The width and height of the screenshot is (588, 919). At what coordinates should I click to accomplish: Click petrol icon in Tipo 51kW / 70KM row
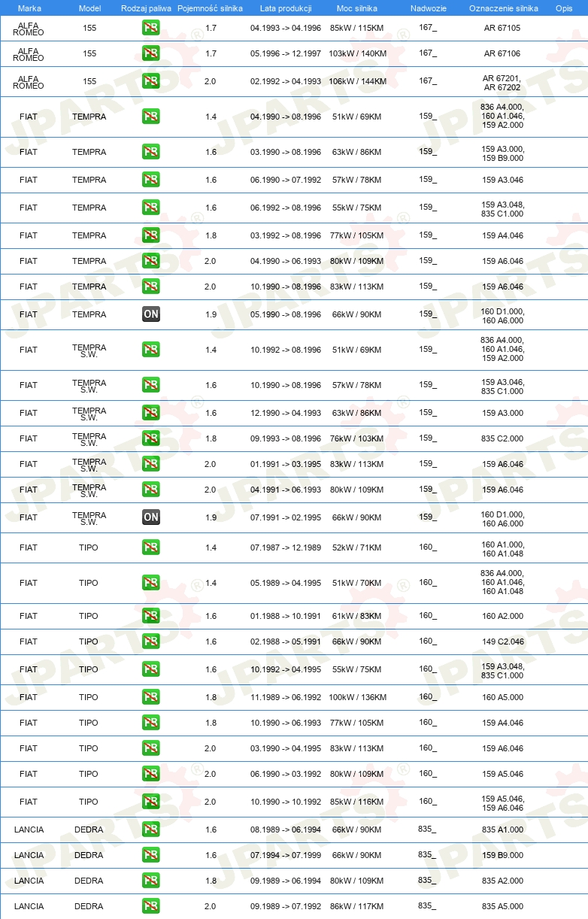click(151, 583)
